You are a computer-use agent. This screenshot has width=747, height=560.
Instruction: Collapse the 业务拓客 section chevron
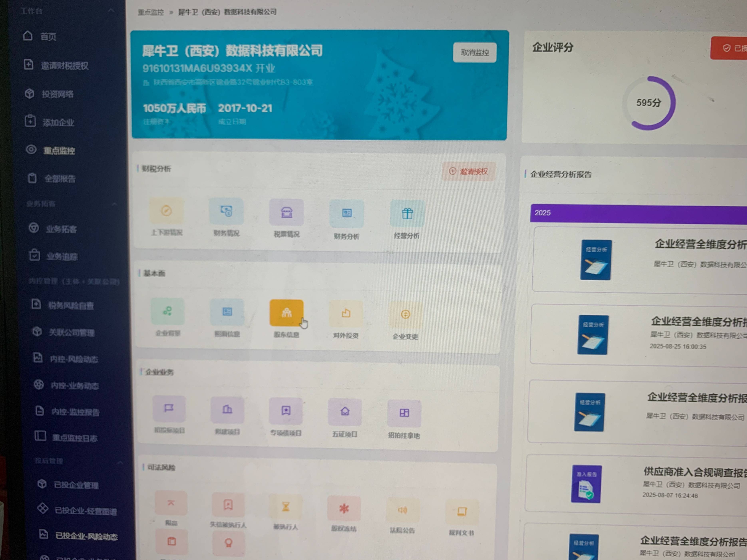click(114, 204)
